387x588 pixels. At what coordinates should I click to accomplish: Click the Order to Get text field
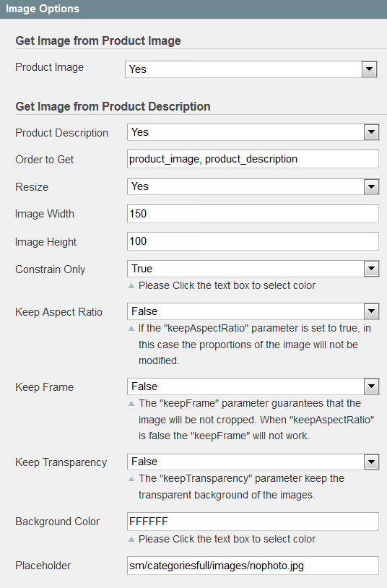[x=253, y=159]
